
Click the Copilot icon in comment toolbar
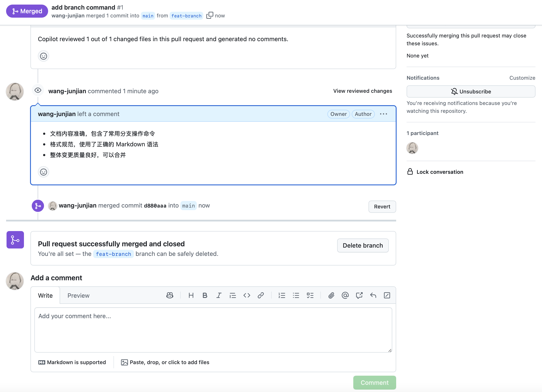point(170,296)
